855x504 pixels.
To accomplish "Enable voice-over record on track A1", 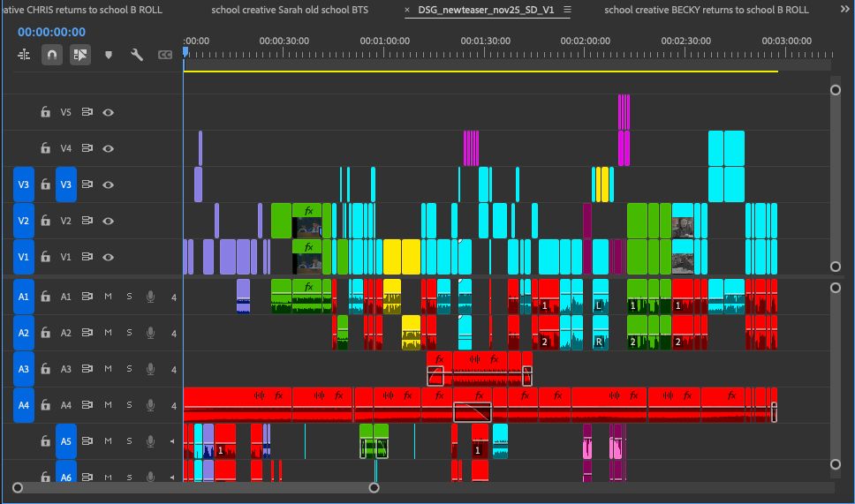I will [150, 297].
